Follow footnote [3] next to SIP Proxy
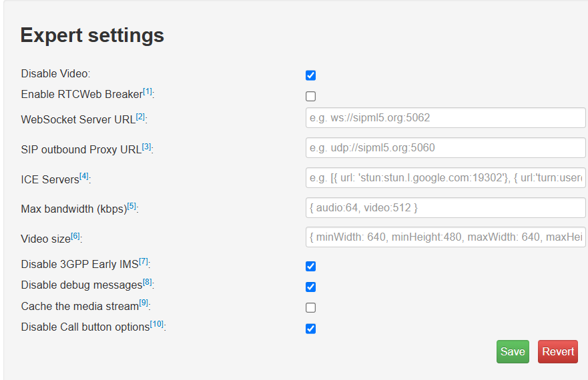 pos(147,147)
